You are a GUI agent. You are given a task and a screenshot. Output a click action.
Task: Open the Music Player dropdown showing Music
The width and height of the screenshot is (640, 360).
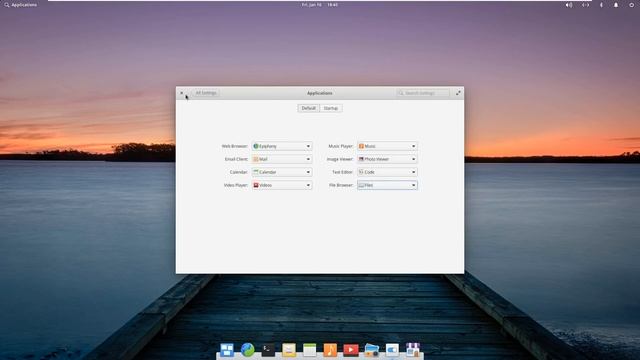click(x=387, y=146)
